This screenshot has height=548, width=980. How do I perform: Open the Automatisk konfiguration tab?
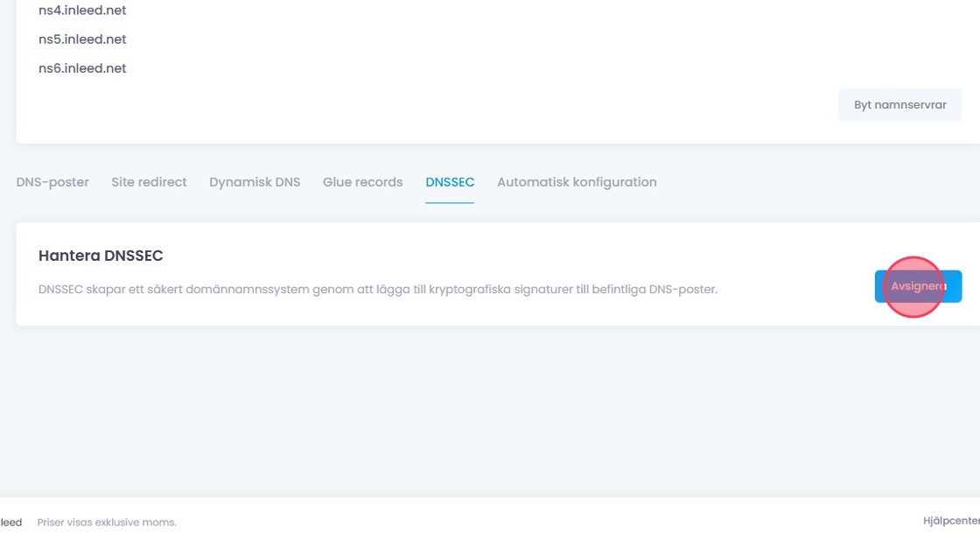(x=577, y=182)
